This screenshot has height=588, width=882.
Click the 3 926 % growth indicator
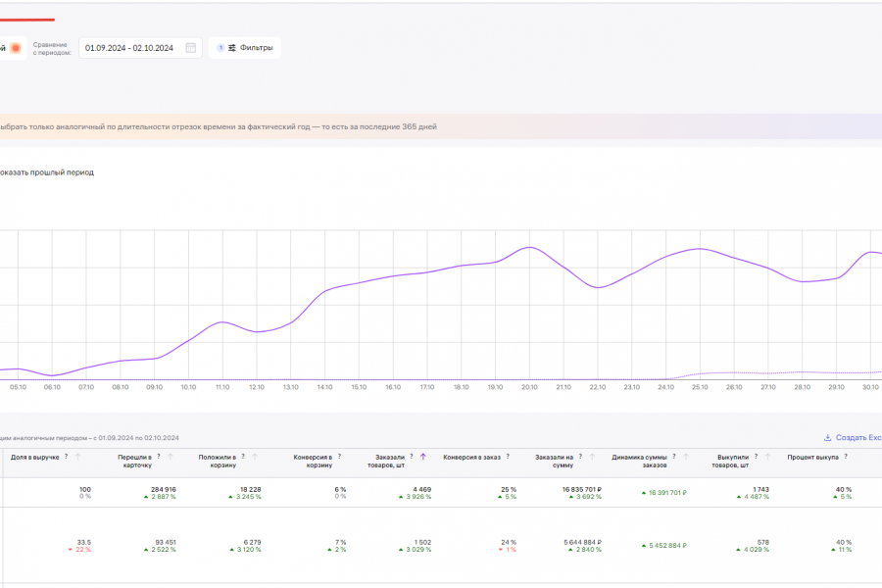[x=416, y=497]
